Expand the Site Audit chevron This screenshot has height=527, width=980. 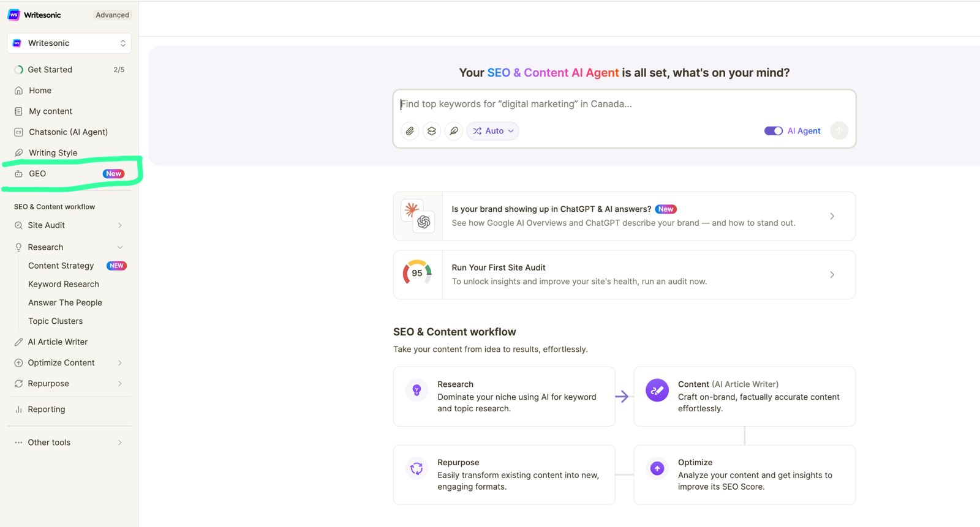click(120, 225)
